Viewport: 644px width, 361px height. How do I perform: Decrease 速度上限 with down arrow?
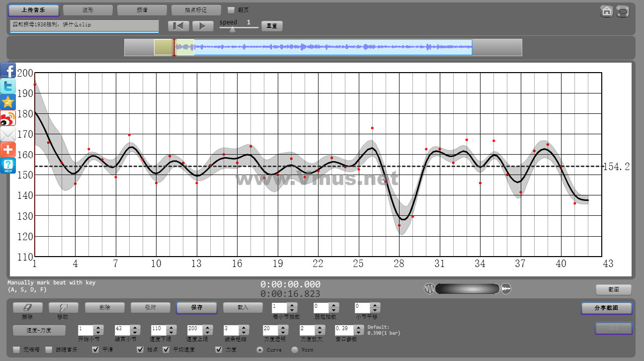tap(208, 333)
